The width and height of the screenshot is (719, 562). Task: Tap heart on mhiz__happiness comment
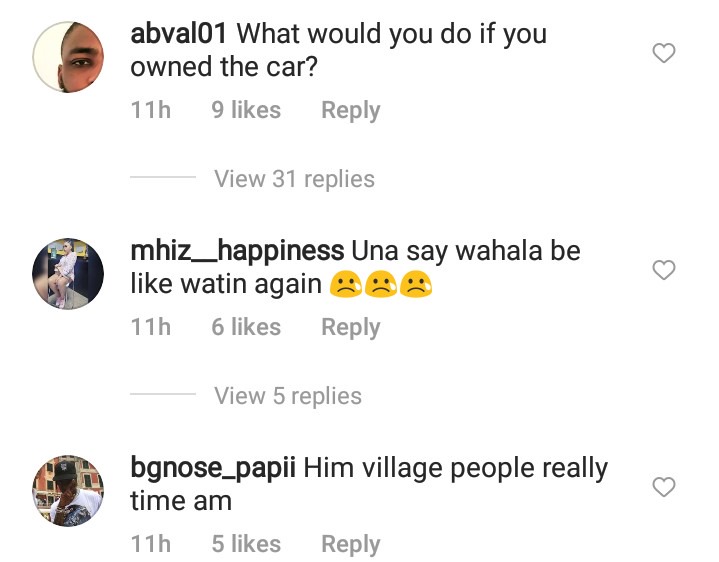coord(664,270)
